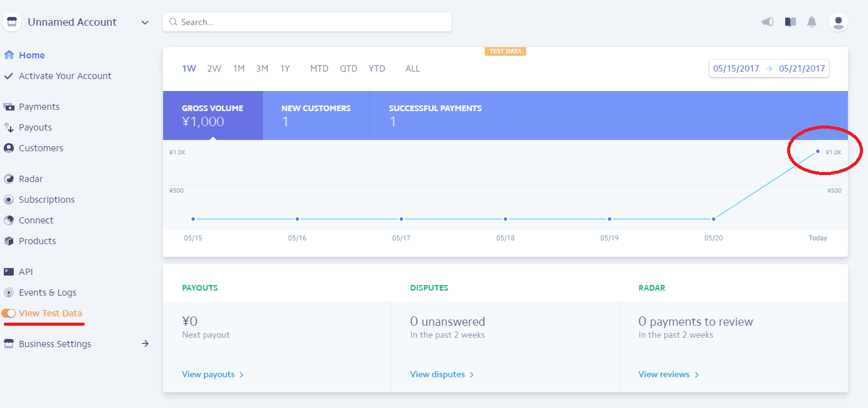Viewport: 868px width, 408px height.
Task: Click the Radar icon in sidebar
Action: (x=9, y=179)
